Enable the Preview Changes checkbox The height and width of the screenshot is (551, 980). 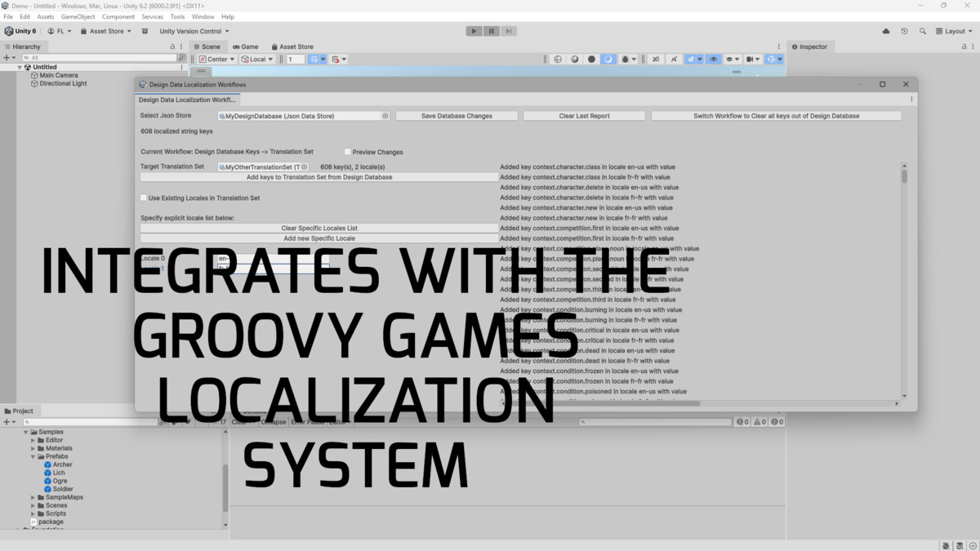coord(346,151)
